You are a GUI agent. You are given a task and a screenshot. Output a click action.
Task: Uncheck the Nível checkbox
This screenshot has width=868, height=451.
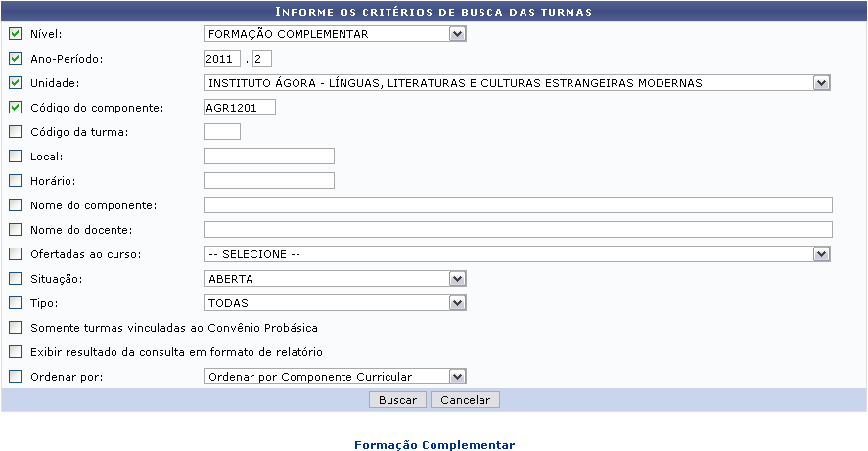(x=15, y=34)
